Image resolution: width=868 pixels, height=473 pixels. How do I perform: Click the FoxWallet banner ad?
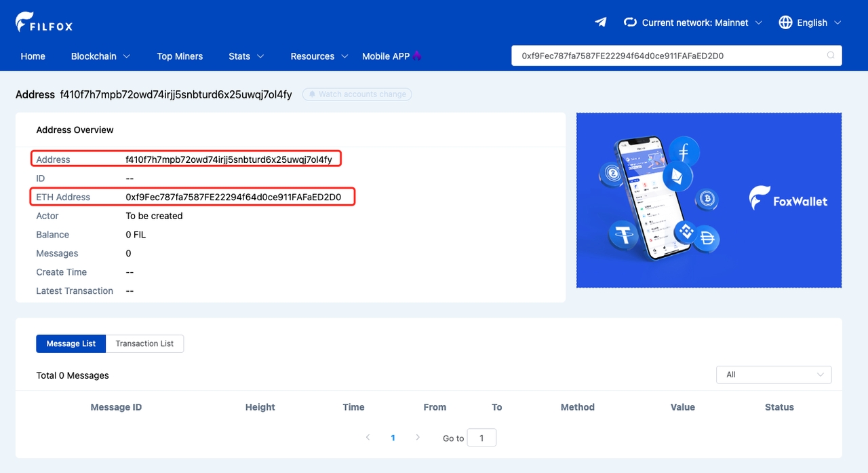pos(709,200)
